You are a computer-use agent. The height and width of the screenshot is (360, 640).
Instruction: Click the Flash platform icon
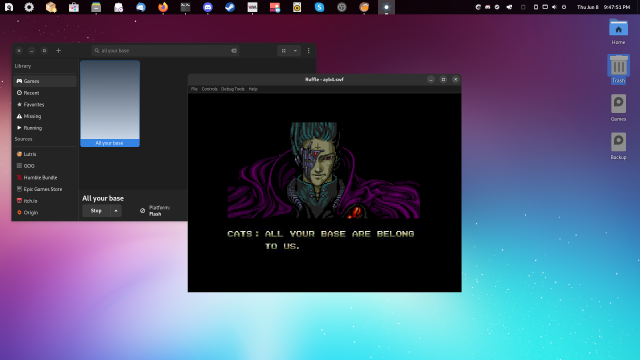pyautogui.click(x=142, y=211)
